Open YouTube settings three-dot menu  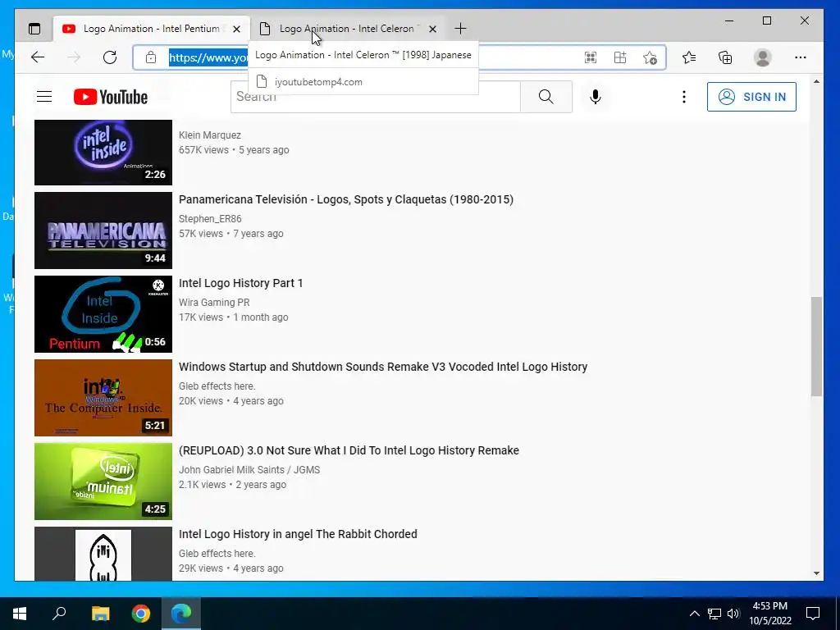point(683,97)
